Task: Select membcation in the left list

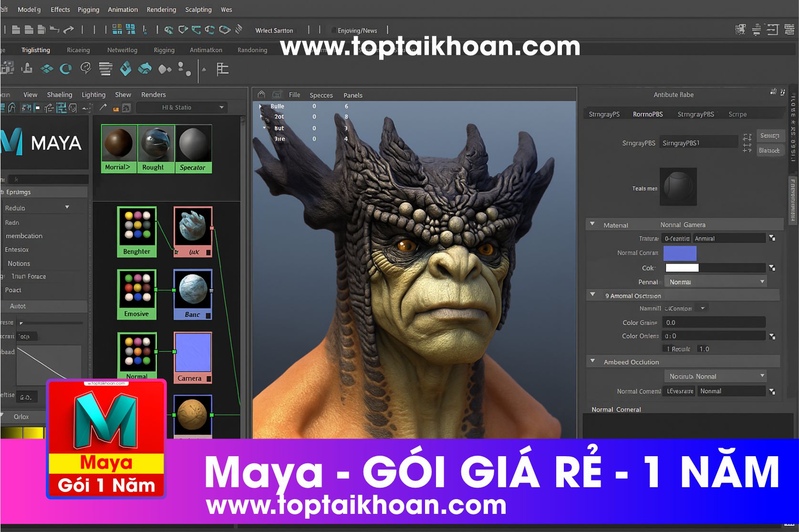Action: (x=24, y=236)
